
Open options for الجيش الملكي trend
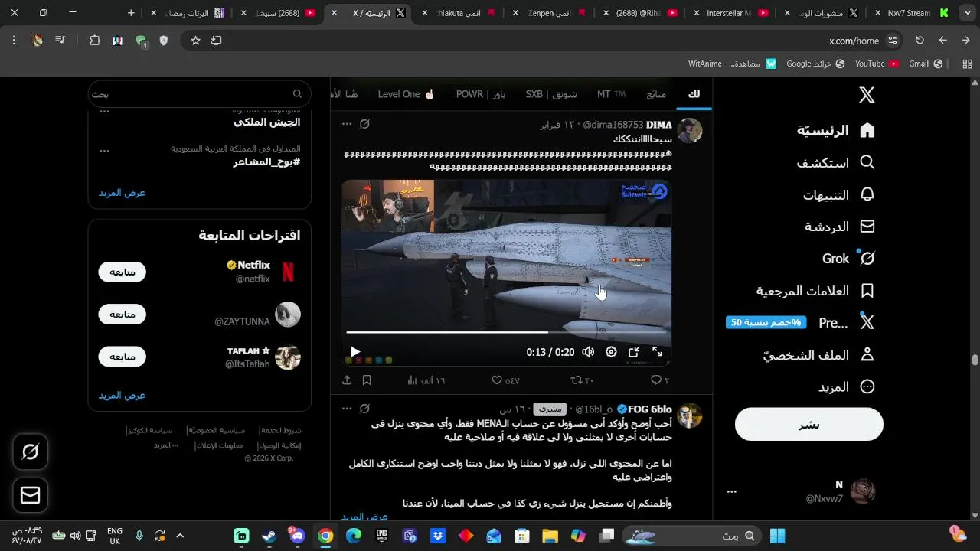click(x=105, y=112)
